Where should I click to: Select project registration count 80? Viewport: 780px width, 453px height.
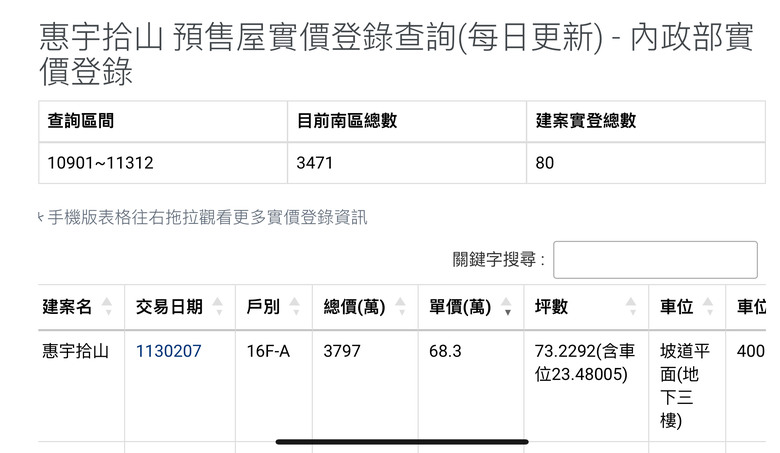click(x=646, y=163)
